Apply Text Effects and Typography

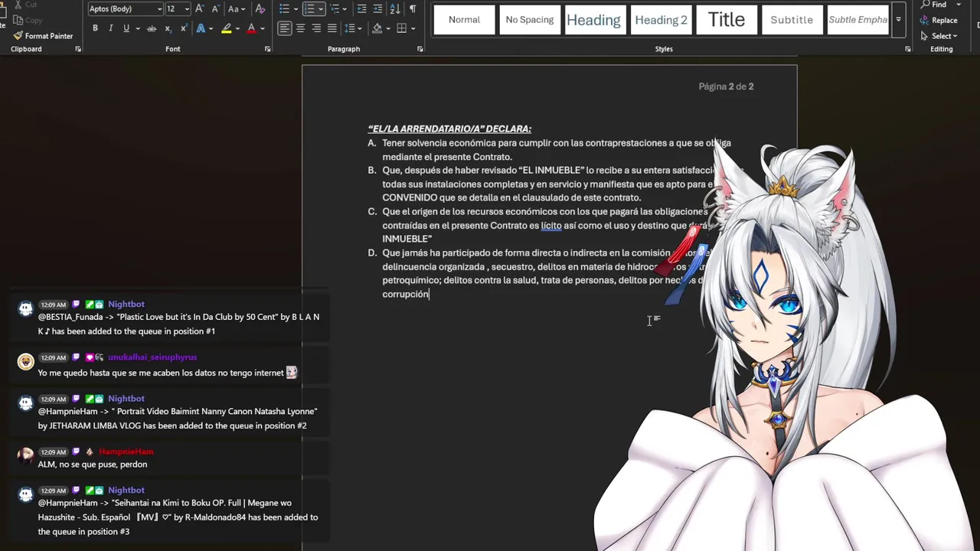tap(201, 28)
